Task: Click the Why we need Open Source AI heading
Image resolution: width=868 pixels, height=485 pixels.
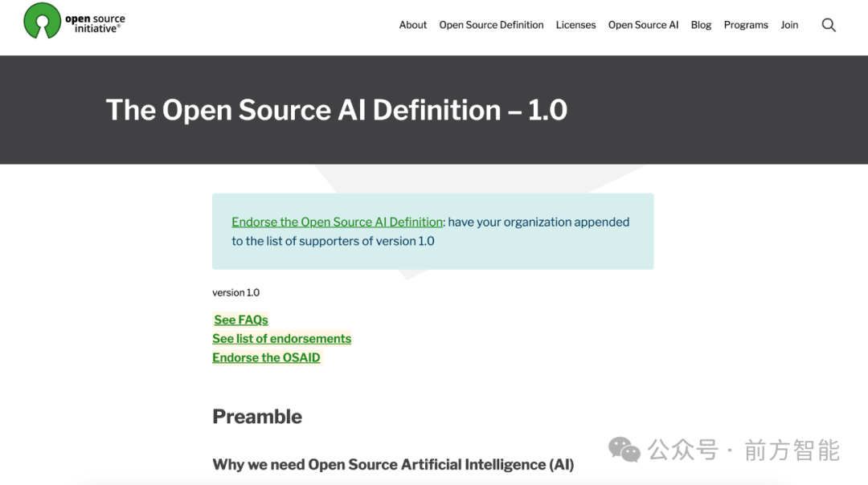Action: tap(393, 465)
